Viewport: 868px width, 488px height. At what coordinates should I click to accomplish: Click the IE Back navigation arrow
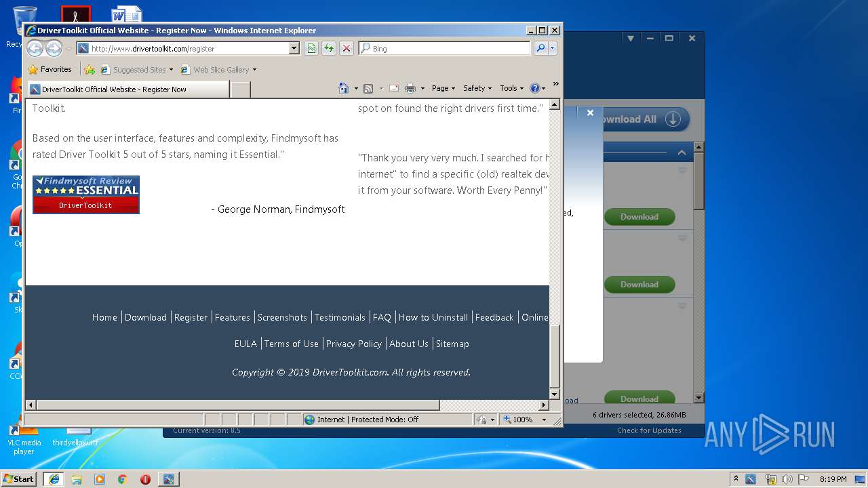click(35, 48)
